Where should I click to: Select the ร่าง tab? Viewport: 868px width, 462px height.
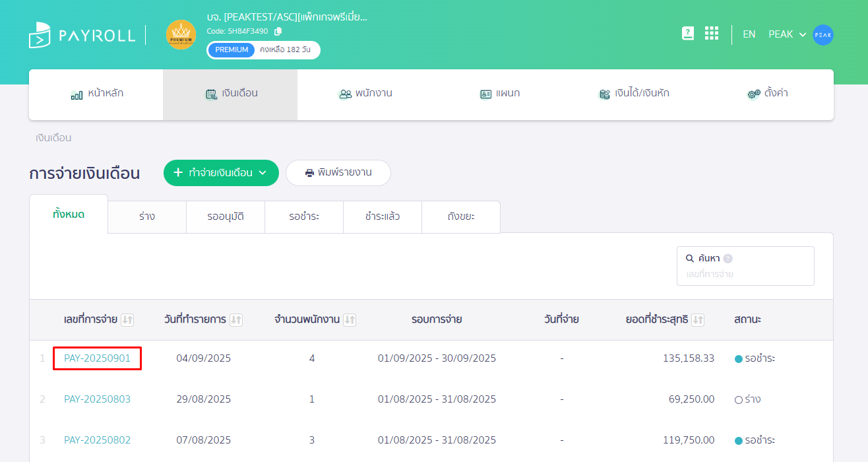point(147,217)
